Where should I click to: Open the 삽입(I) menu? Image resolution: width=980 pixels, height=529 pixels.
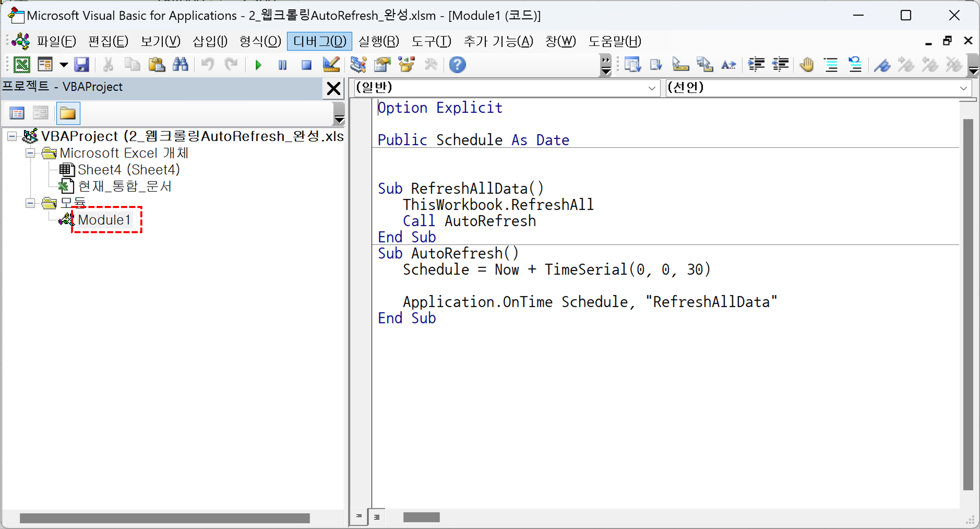point(210,41)
